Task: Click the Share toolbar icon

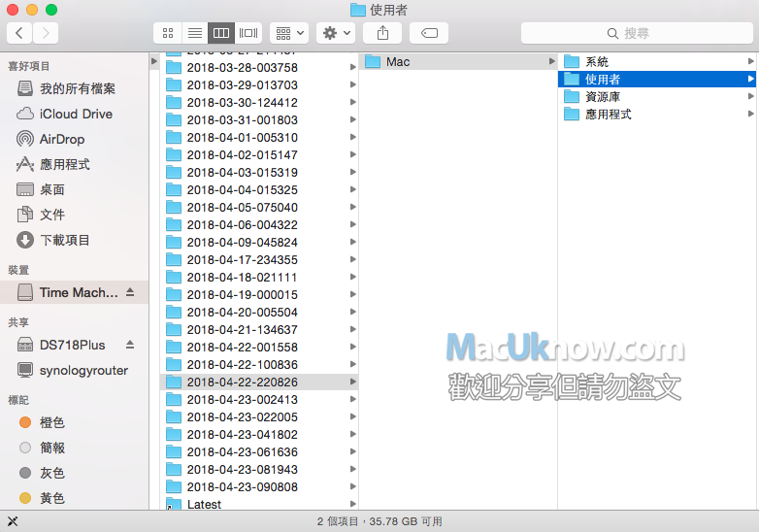Action: coord(381,33)
